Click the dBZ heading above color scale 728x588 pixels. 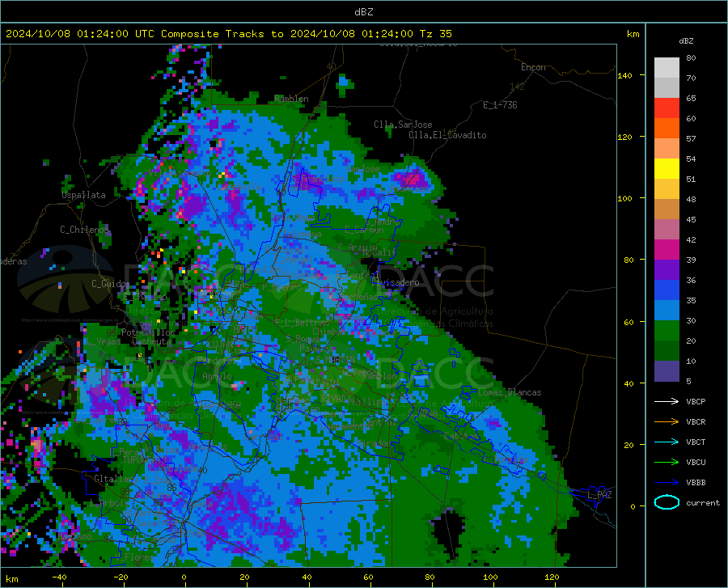click(x=686, y=40)
